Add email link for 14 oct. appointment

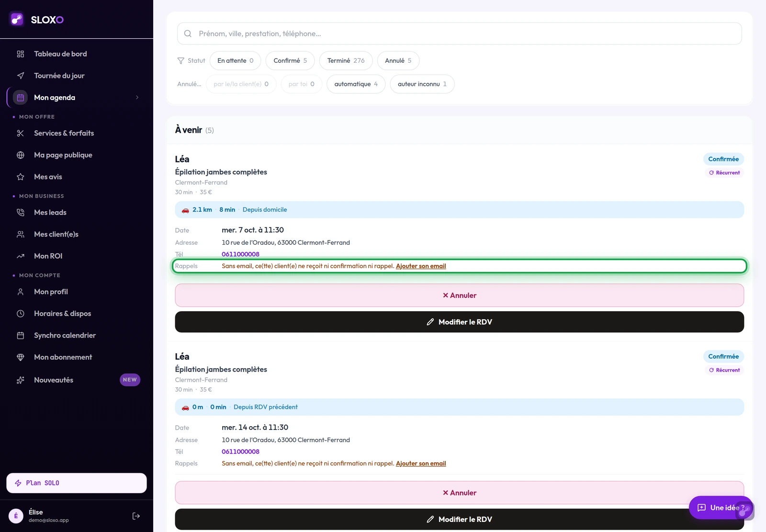[421, 464]
